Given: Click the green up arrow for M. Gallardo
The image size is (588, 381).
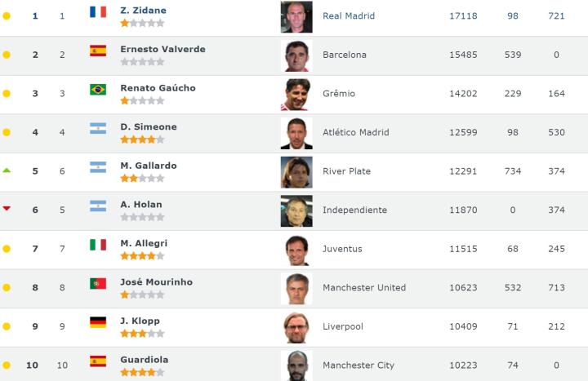Looking at the screenshot, I should click(7, 171).
